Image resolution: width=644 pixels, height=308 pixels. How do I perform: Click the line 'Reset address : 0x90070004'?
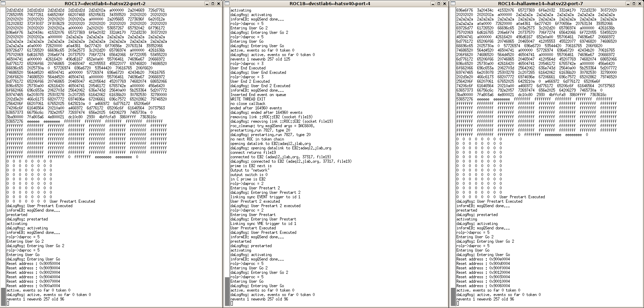33,281
